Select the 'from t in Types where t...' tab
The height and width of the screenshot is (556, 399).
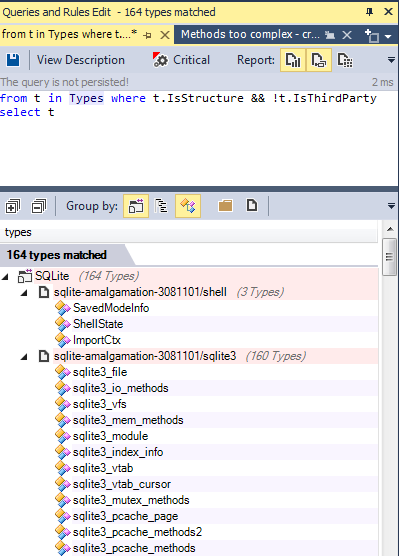point(70,34)
